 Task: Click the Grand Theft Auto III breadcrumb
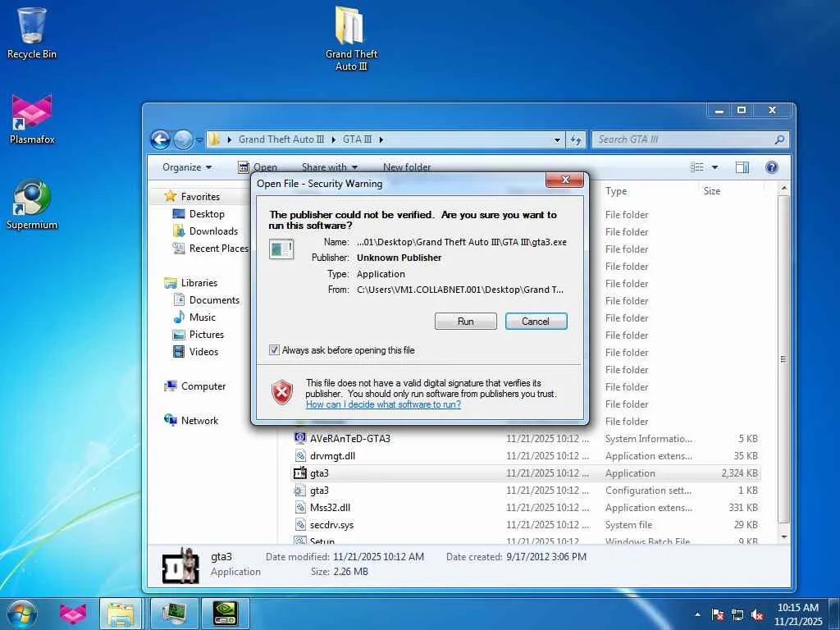coord(281,139)
